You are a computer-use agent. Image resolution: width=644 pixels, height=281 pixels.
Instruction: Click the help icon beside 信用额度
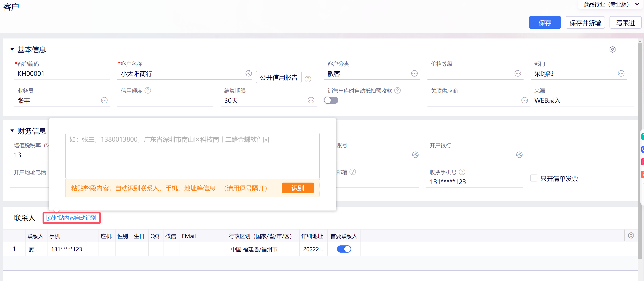click(x=148, y=90)
